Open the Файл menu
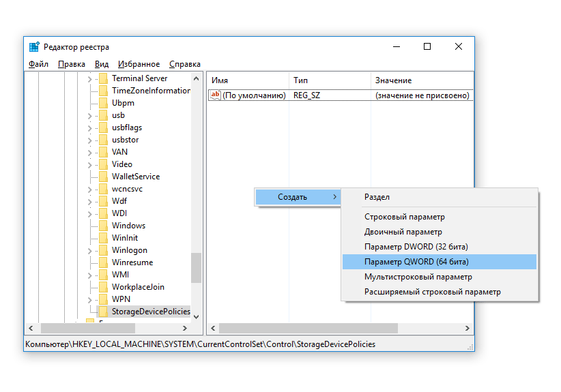 click(38, 64)
